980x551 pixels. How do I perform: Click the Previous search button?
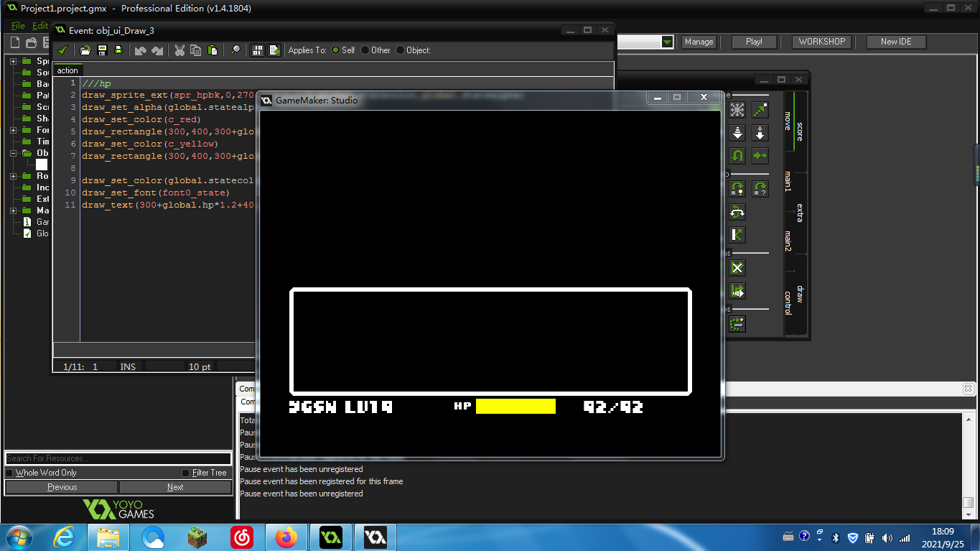coord(62,487)
